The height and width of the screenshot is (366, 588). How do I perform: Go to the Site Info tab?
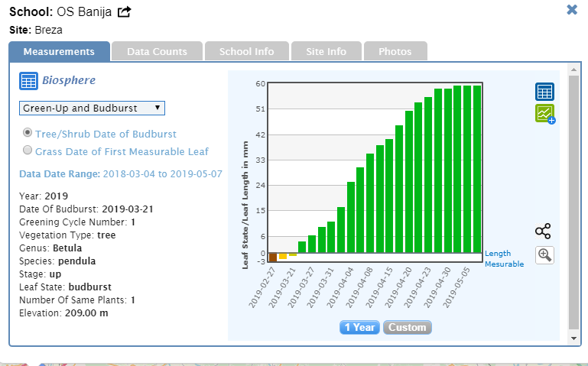coord(326,51)
